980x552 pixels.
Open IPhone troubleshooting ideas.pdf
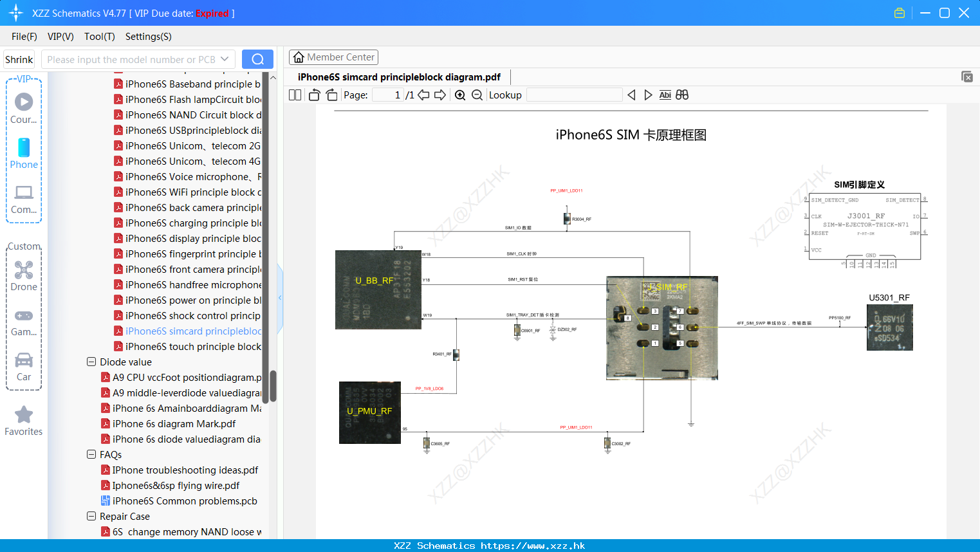(x=180, y=470)
